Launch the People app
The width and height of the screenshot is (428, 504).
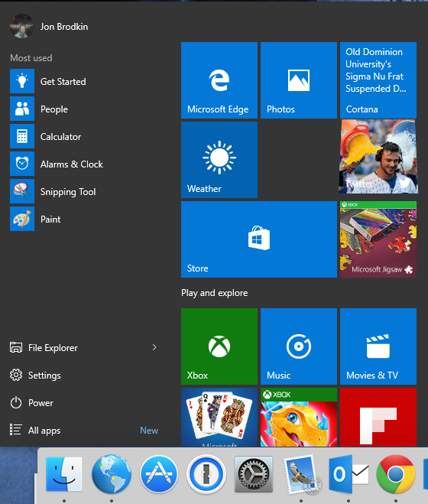click(39, 109)
